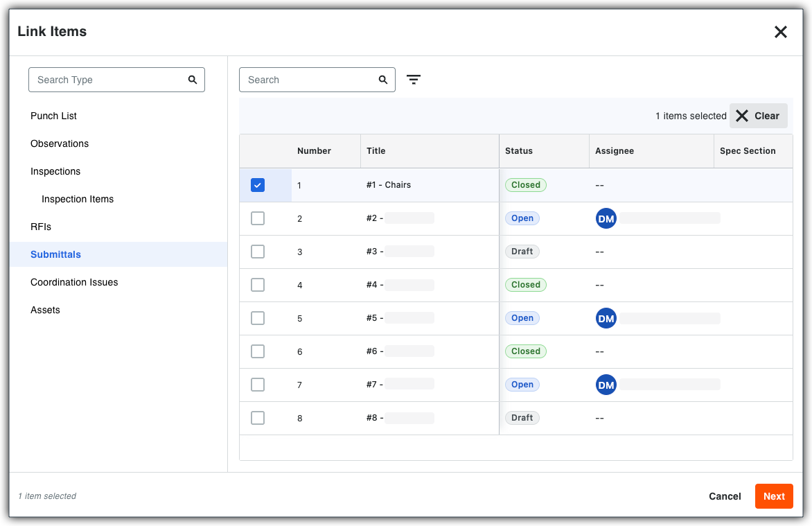Select the checkbox in row 6
This screenshot has width=812, height=526.
[257, 351]
